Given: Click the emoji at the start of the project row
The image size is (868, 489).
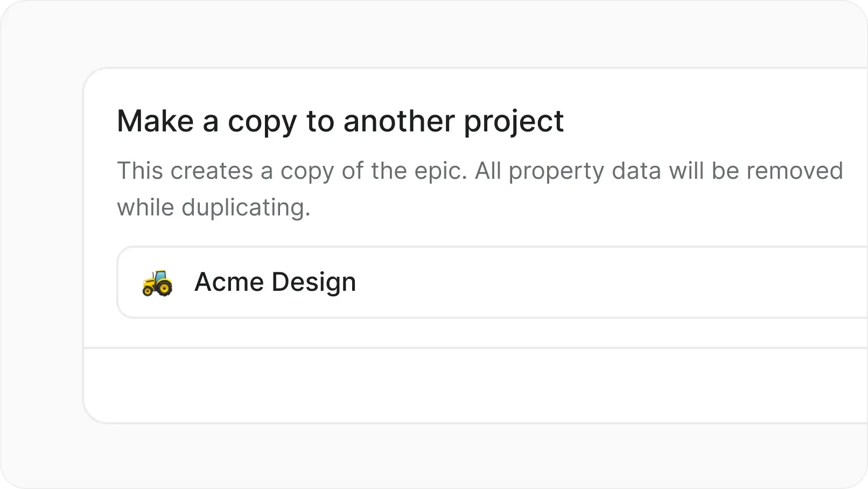Looking at the screenshot, I should (x=157, y=282).
